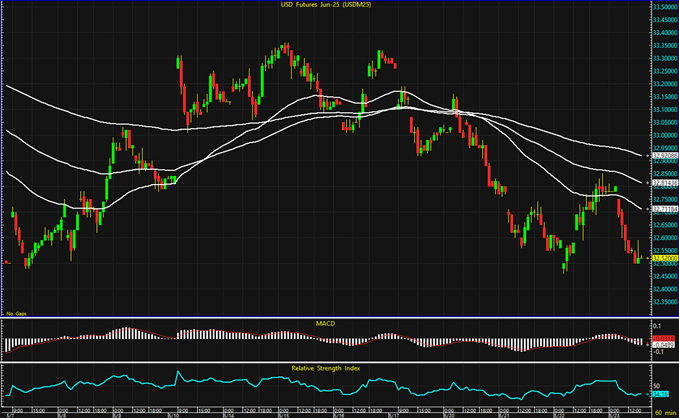Click the 60 min interval label
Image resolution: width=679 pixels, height=418 pixels.
click(663, 411)
